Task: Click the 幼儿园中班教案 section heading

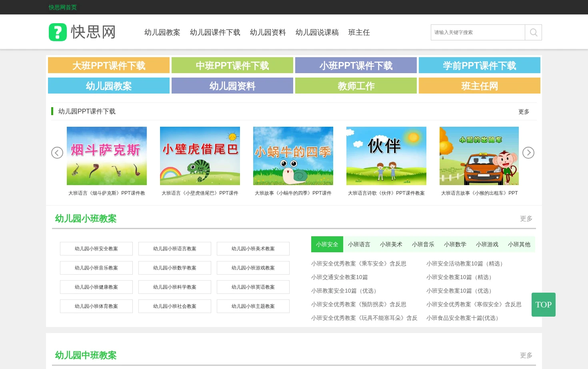Action: (86, 355)
